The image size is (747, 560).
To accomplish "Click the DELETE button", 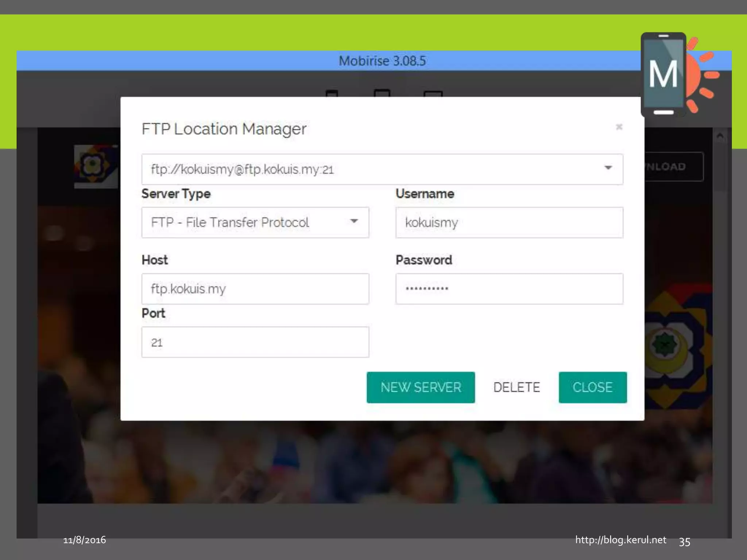I will tap(516, 387).
